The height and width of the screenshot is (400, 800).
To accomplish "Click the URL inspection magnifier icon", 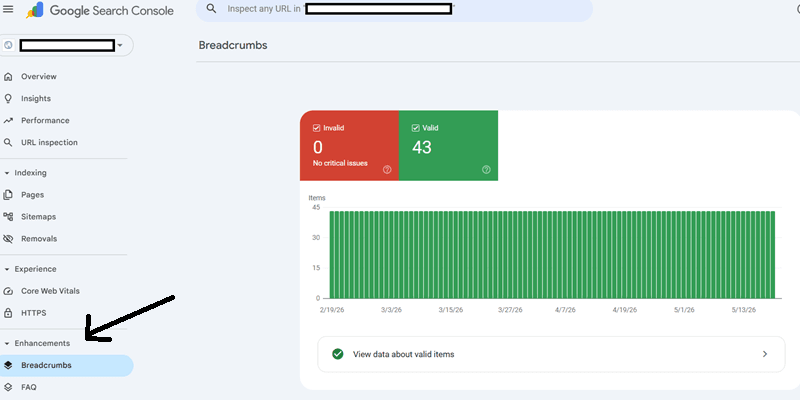I will pos(8,142).
